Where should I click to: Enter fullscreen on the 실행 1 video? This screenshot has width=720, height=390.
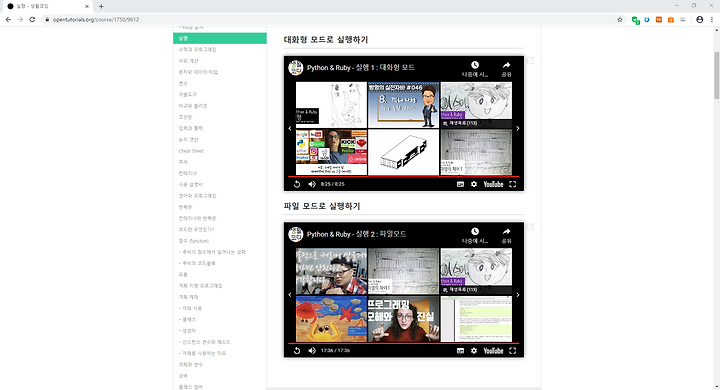(x=513, y=184)
